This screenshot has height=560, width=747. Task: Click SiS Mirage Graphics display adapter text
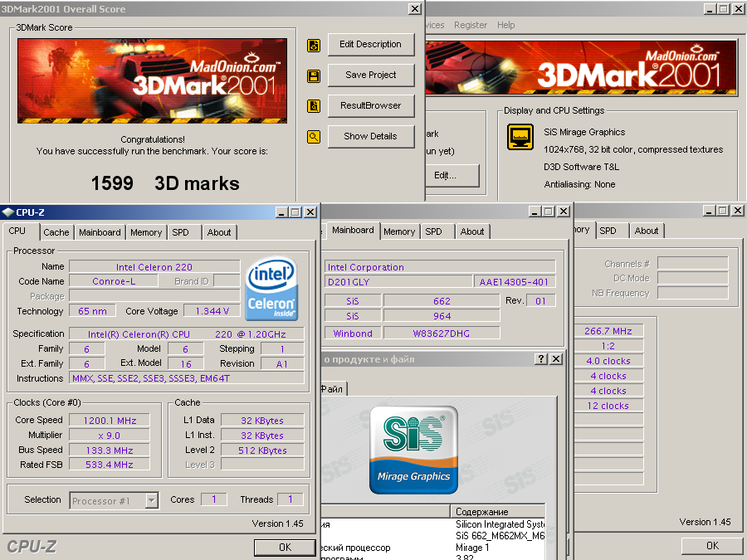pos(584,132)
